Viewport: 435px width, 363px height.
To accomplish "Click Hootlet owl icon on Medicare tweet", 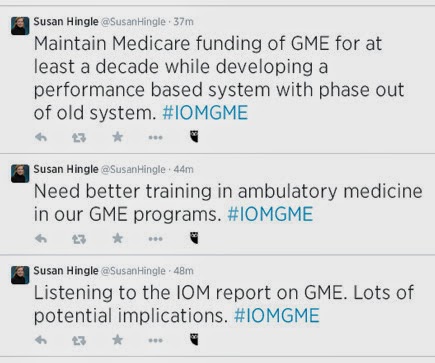I will coord(194,136).
